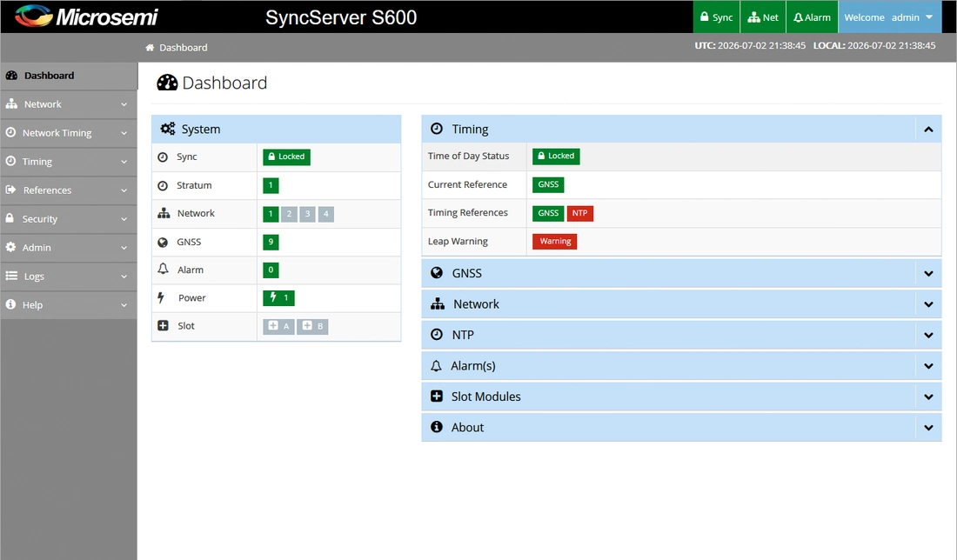Screen dimensions: 957x560
Task: Click the home icon in breadcrumb bar
Action: click(x=150, y=48)
